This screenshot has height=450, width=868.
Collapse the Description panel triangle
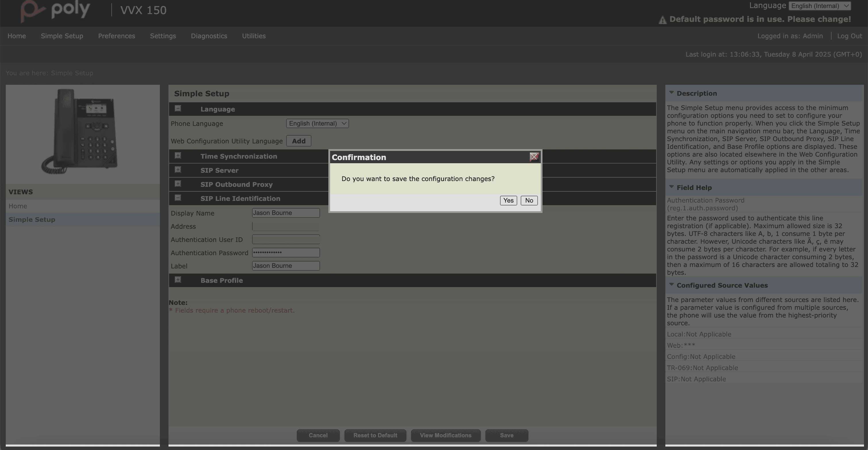click(x=671, y=93)
